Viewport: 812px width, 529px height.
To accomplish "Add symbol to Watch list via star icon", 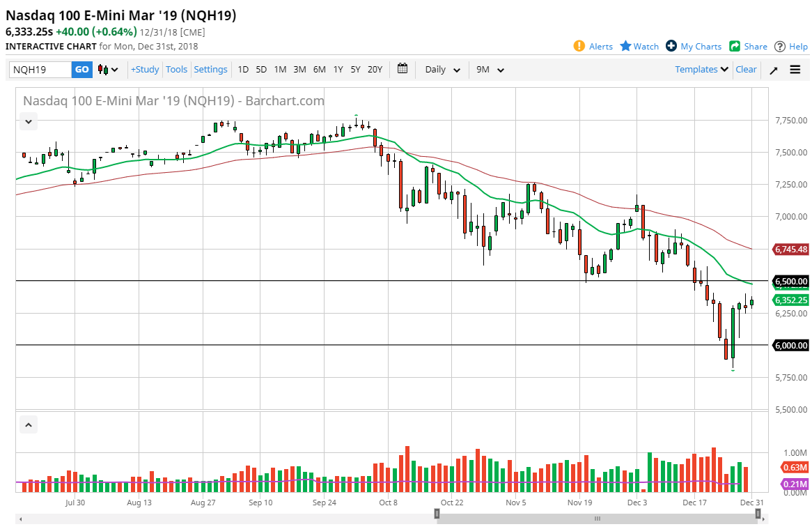I will click(x=639, y=46).
